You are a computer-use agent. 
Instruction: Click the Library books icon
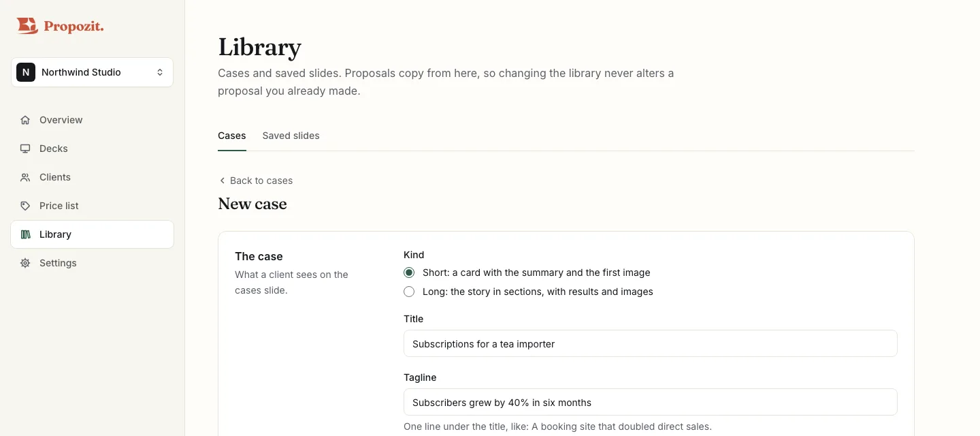[25, 234]
